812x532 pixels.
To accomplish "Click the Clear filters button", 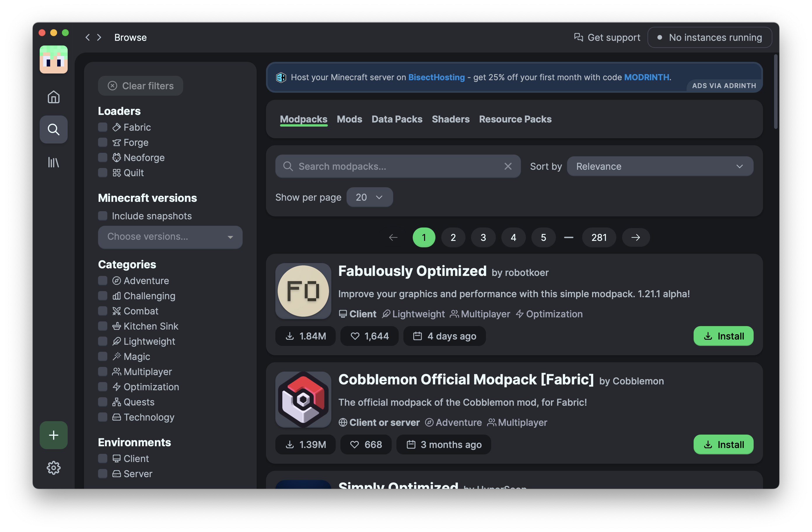I will (x=141, y=86).
